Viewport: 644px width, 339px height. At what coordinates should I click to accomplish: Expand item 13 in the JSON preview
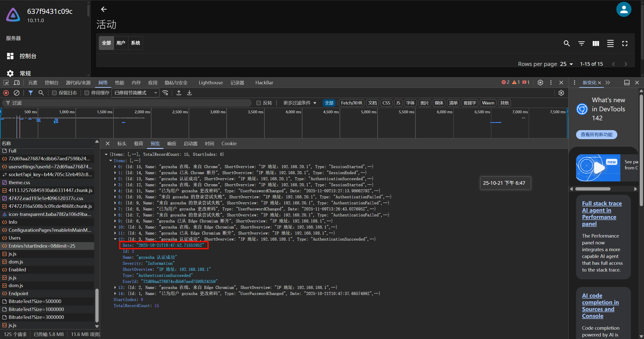[x=115, y=287]
